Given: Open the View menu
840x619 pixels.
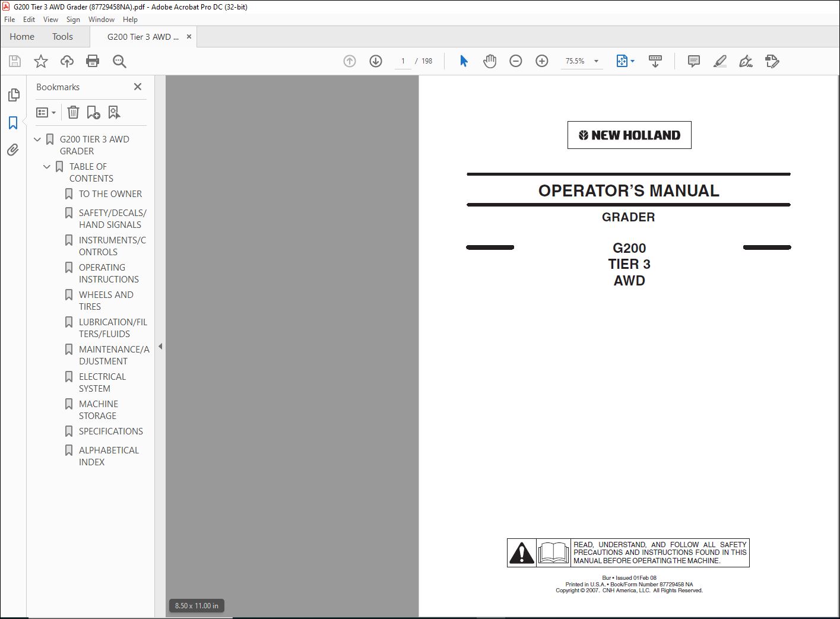Looking at the screenshot, I should click(x=50, y=20).
